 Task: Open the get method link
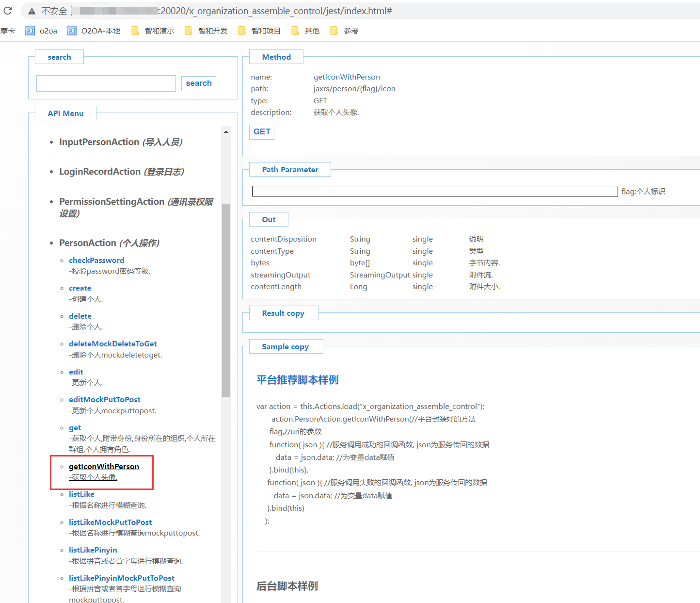pos(75,428)
